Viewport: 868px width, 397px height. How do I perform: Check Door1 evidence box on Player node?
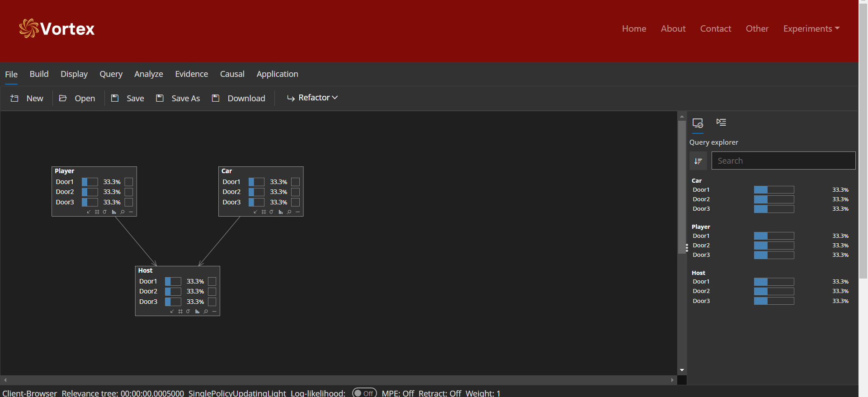[x=129, y=182]
